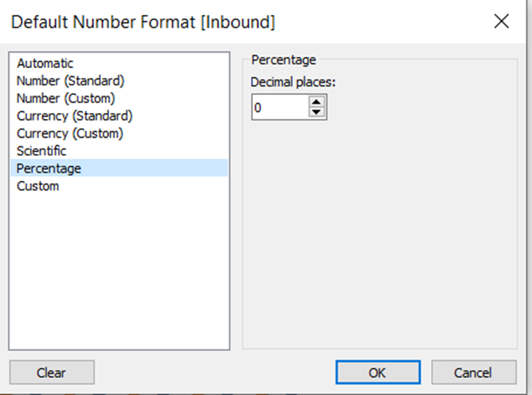Image resolution: width=532 pixels, height=395 pixels.
Task: Select Currency (Custom) list entry
Action: [70, 133]
